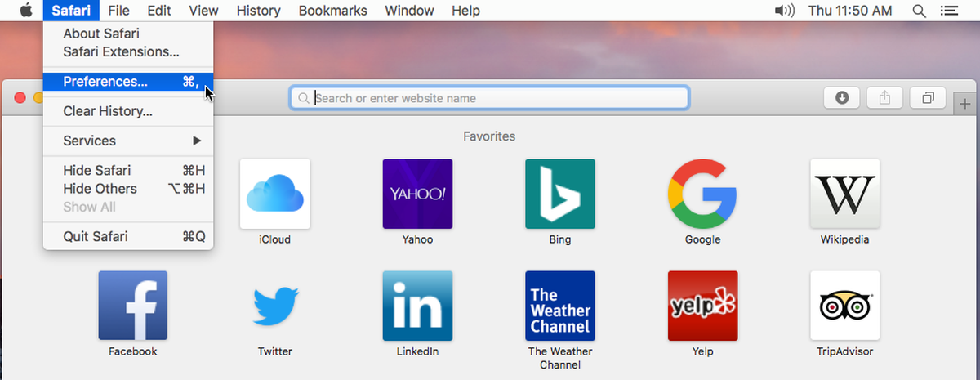Viewport: 980px width, 380px height.
Task: Click the volume icon in menu bar
Action: point(783,11)
